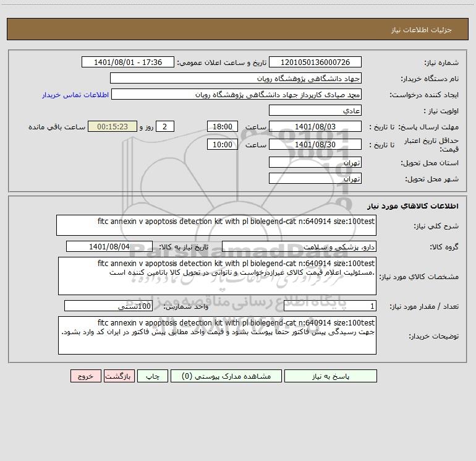Click response deadline time 18:00
The image size is (476, 461).
point(222,126)
